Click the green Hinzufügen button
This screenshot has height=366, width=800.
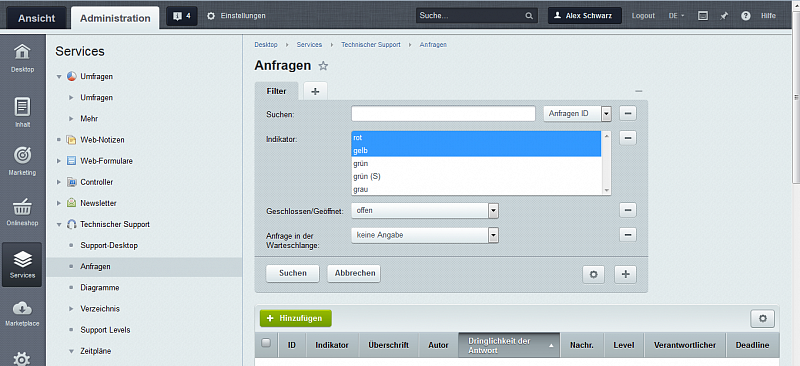(296, 318)
